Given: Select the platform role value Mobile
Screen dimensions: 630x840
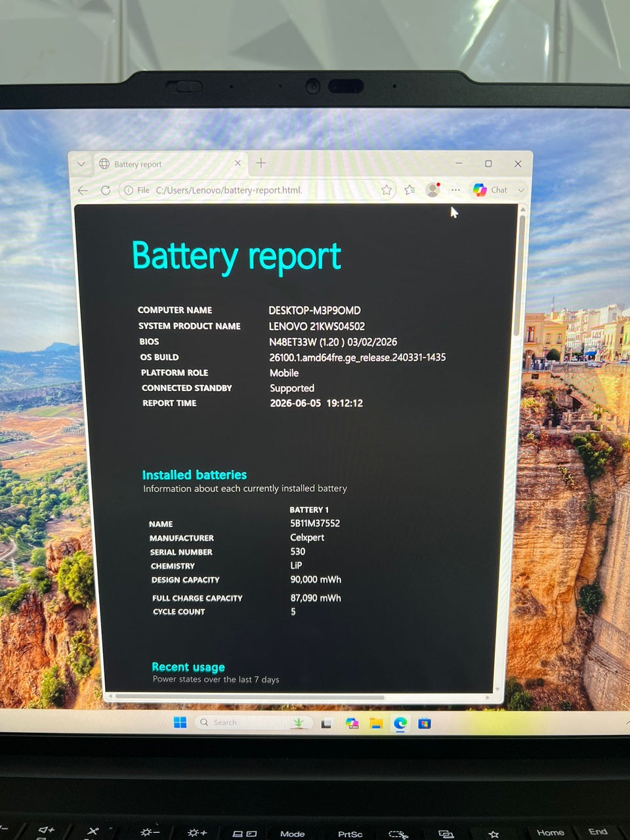Looking at the screenshot, I should pos(284,373).
